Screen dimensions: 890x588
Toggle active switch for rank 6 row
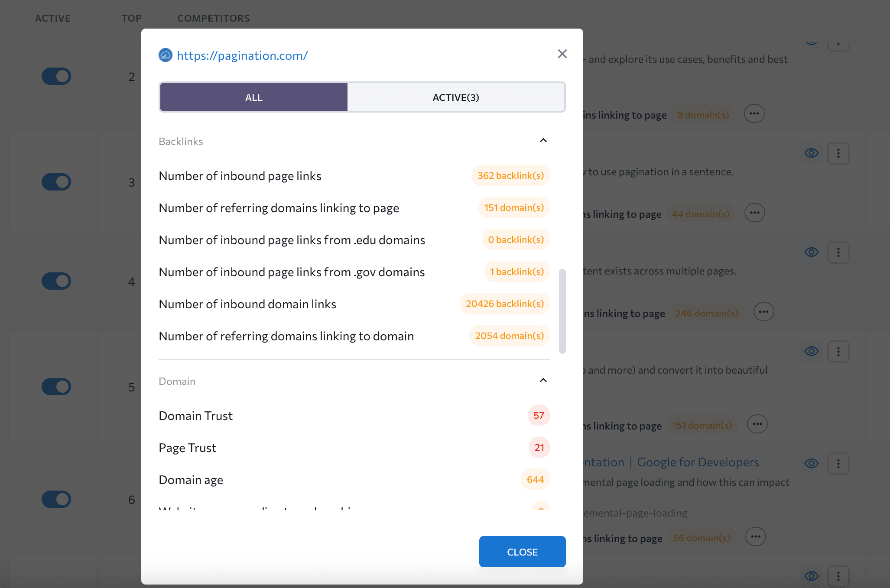56,499
